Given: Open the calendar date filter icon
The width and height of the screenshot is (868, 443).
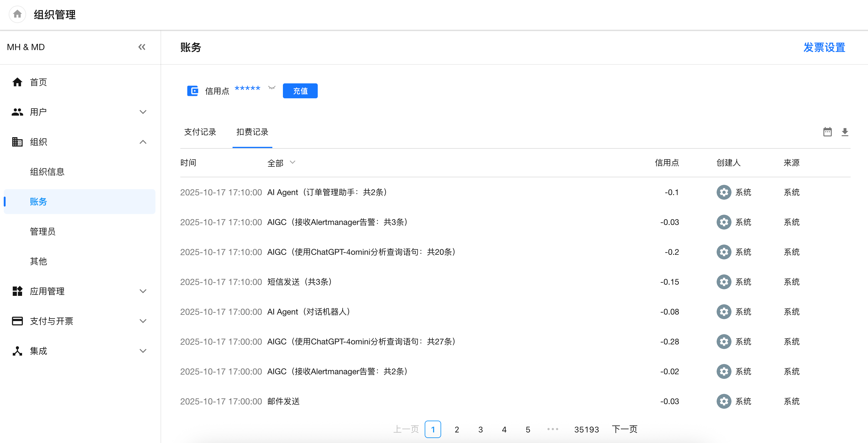Looking at the screenshot, I should click(827, 132).
